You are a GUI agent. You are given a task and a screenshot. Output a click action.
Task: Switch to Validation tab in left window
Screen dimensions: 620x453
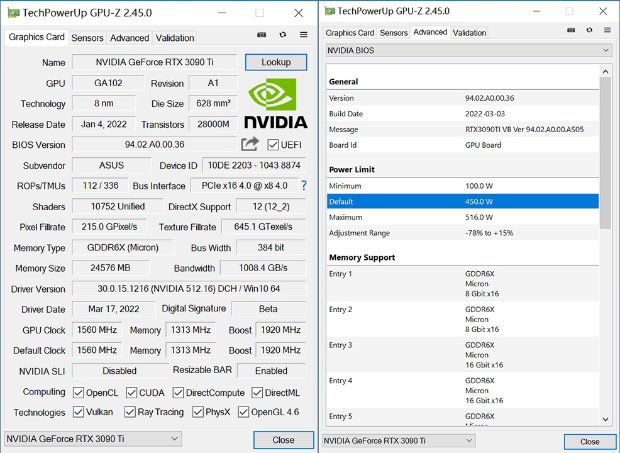[175, 38]
